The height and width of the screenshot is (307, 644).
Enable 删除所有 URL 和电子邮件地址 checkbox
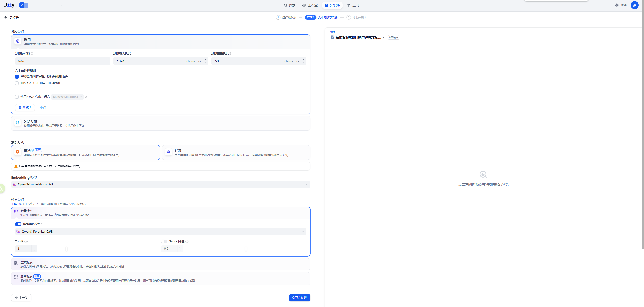17,83
